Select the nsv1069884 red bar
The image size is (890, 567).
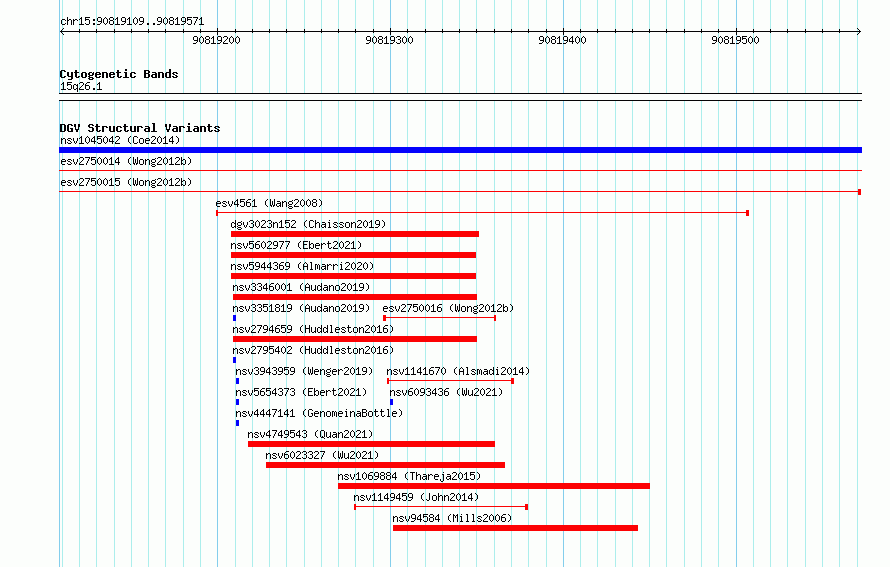click(x=494, y=486)
